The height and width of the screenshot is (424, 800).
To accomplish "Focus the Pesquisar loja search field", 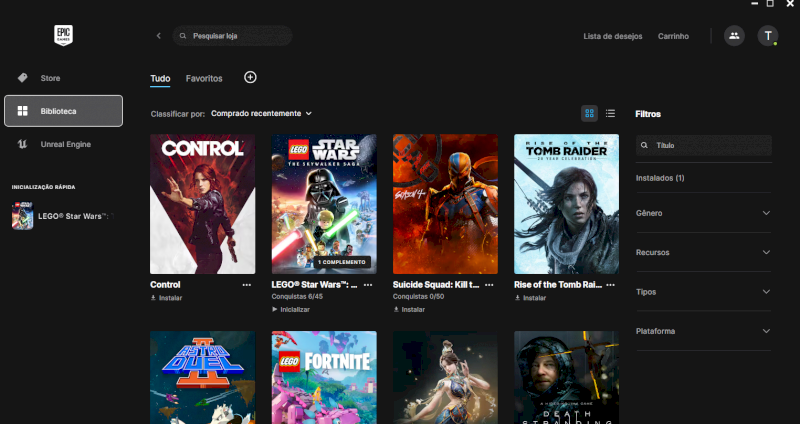I will (233, 36).
